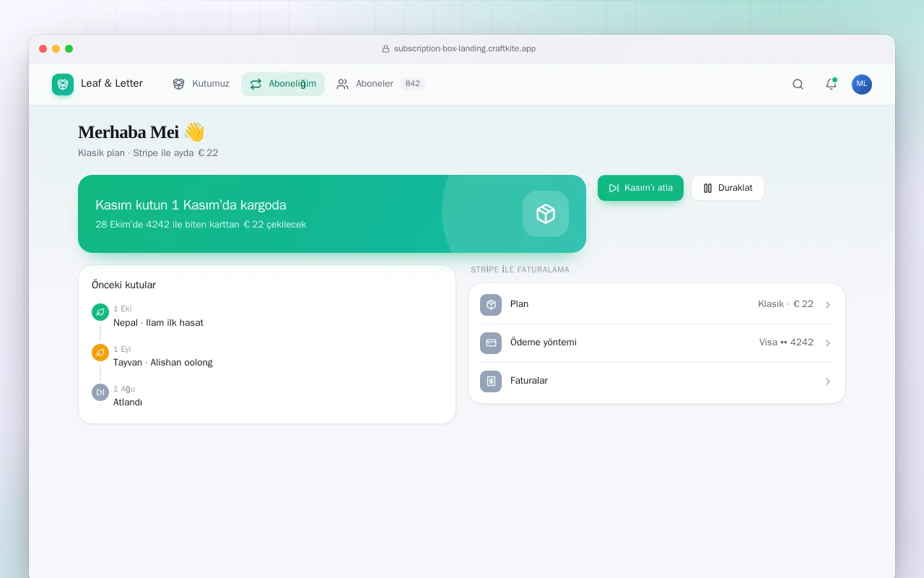Click the leaf icon beside Nepal entry
Image resolution: width=924 pixels, height=578 pixels.
(x=100, y=312)
